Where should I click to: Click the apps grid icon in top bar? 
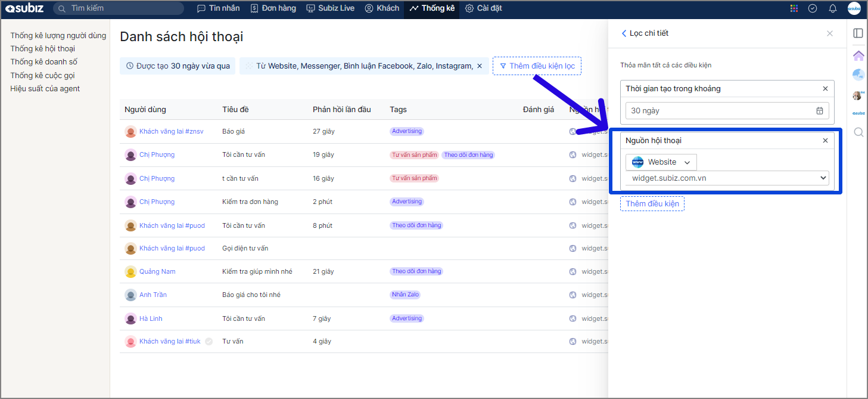794,8
